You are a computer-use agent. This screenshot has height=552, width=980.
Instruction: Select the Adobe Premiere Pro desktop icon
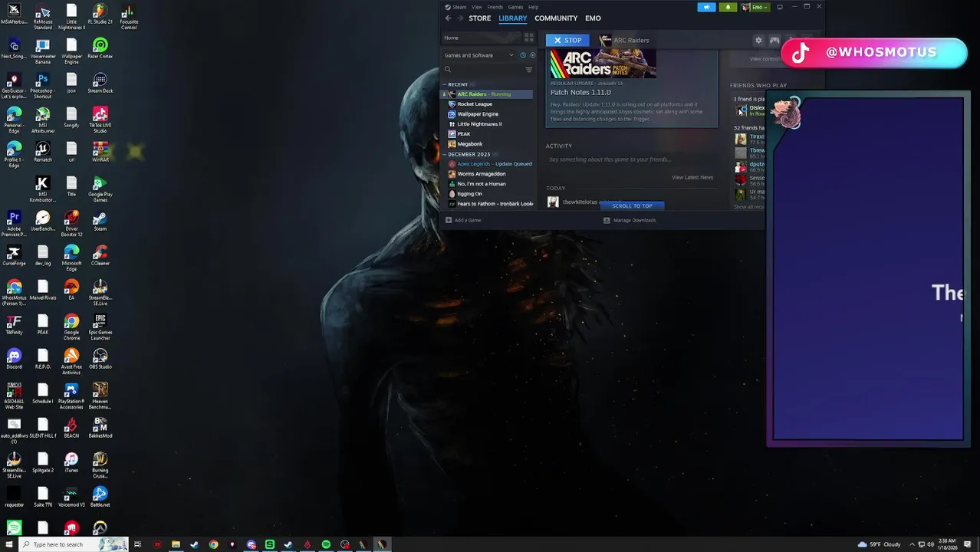(14, 222)
